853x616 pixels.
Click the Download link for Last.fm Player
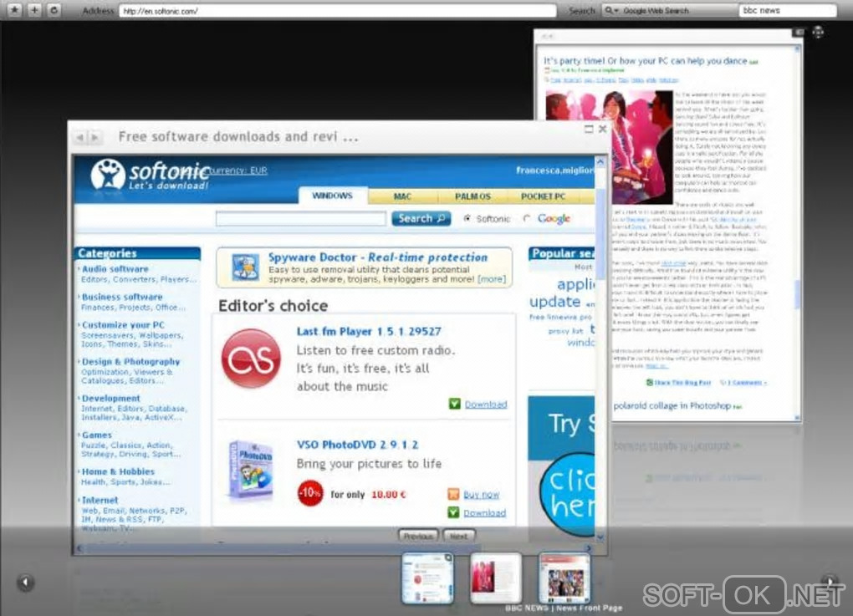tap(486, 405)
